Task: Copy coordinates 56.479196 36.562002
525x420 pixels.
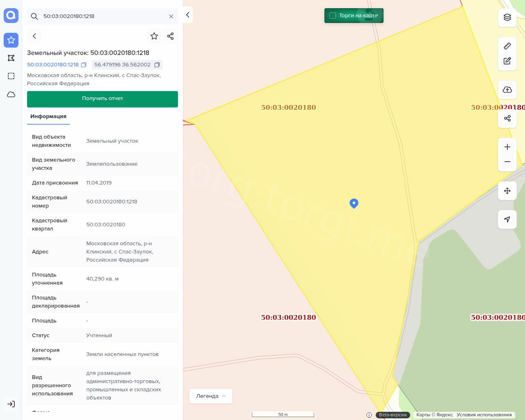Action: (157, 65)
